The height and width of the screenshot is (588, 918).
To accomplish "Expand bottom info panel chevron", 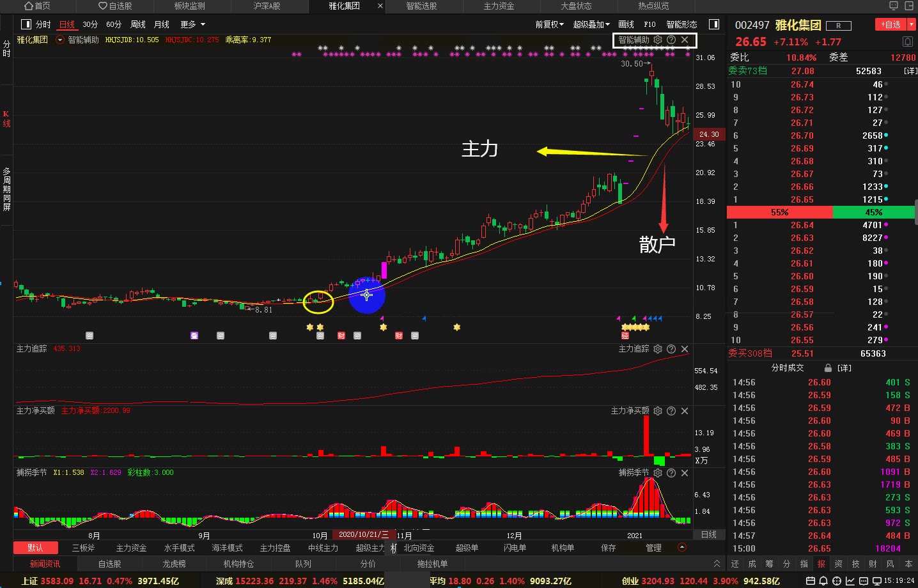I will [717, 563].
